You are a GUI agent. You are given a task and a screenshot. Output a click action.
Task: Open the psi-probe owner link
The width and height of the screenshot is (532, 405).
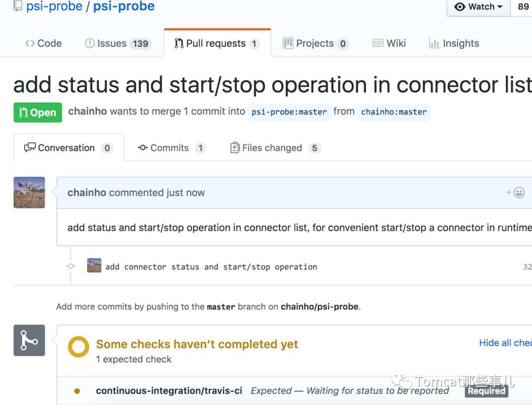pyautogui.click(x=54, y=6)
